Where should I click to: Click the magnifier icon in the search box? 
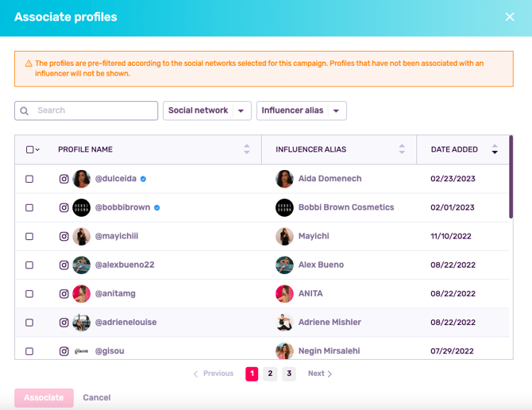coord(25,111)
